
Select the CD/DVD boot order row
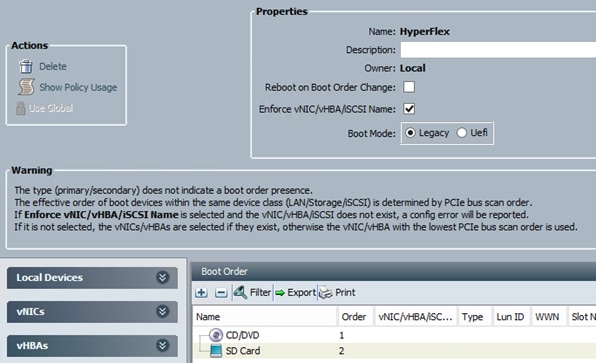click(394, 335)
